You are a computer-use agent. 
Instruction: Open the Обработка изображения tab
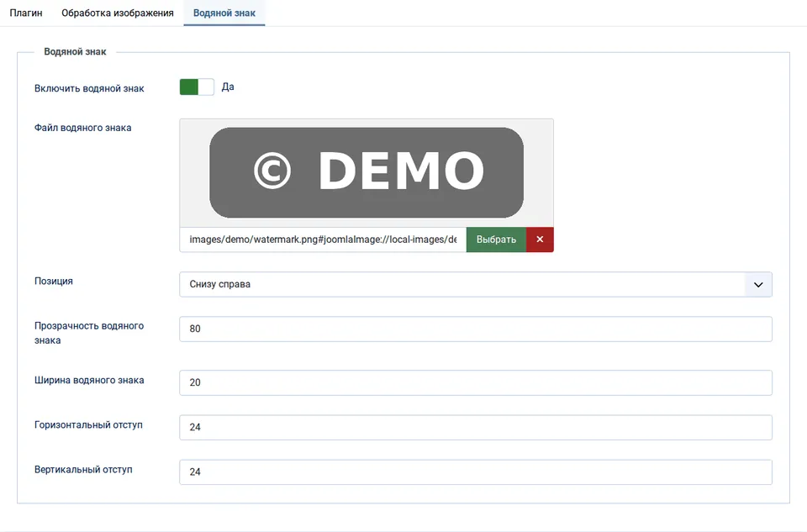(x=118, y=13)
